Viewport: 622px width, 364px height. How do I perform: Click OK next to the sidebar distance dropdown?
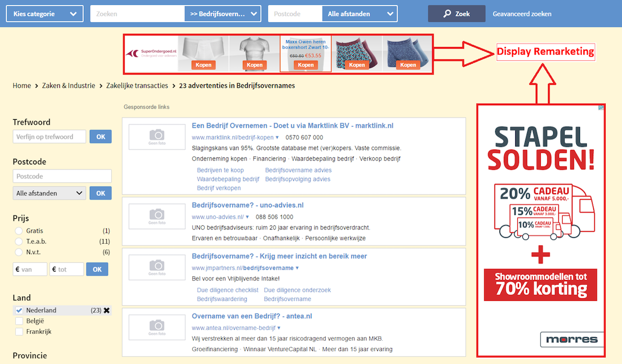[101, 193]
